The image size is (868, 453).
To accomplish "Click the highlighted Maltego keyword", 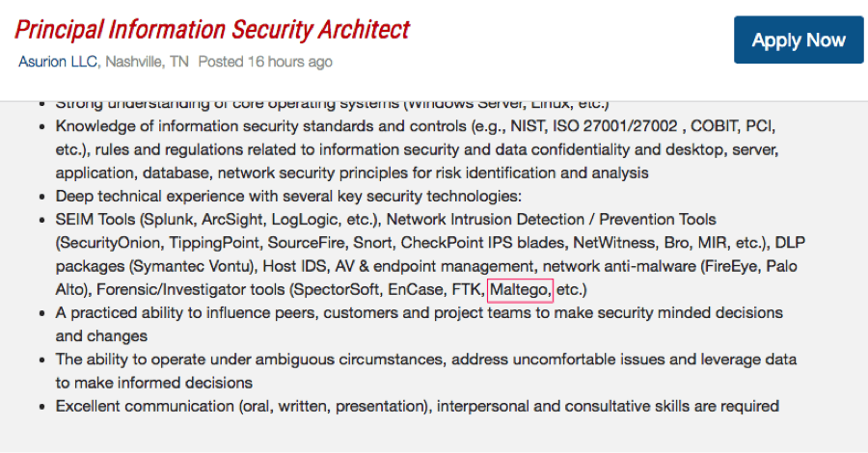I will point(520,290).
